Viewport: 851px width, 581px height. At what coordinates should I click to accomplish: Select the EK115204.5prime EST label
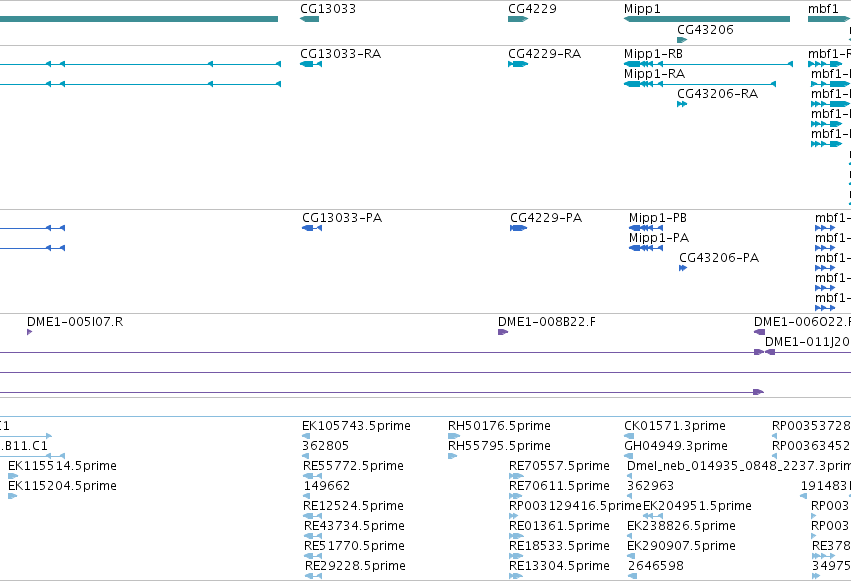coord(62,486)
